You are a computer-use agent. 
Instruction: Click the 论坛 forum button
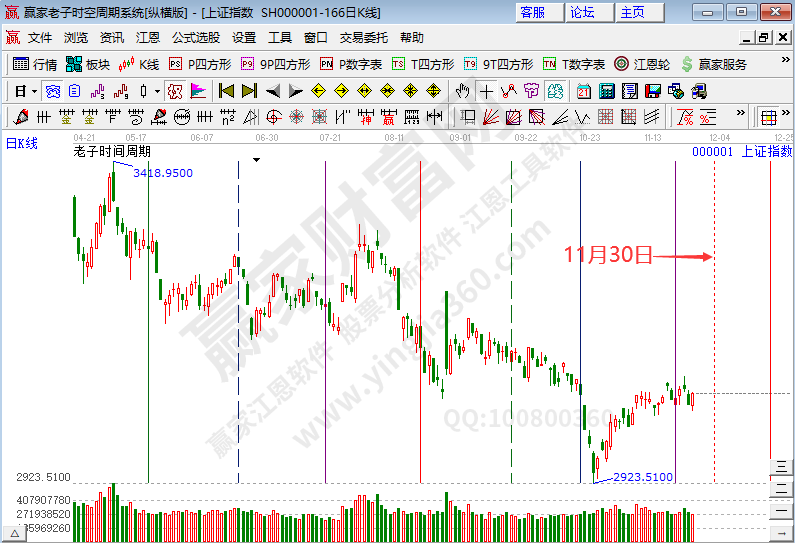[x=583, y=12]
